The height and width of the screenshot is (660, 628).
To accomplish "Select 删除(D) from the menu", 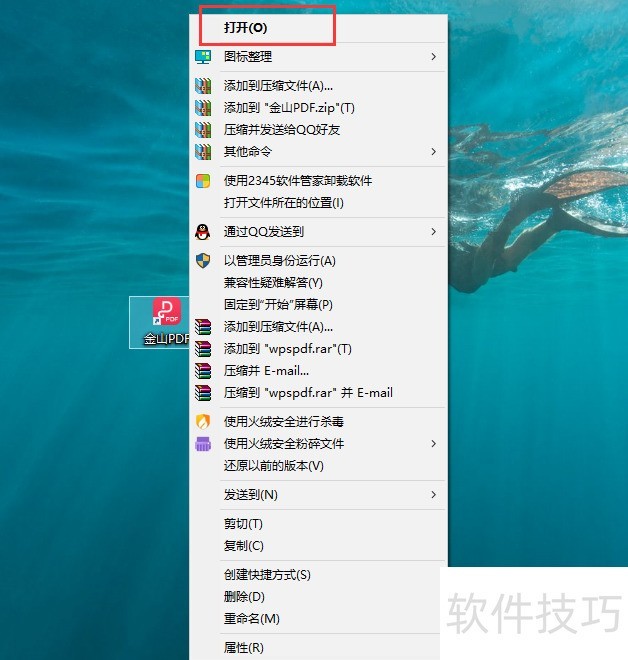I will point(244,596).
